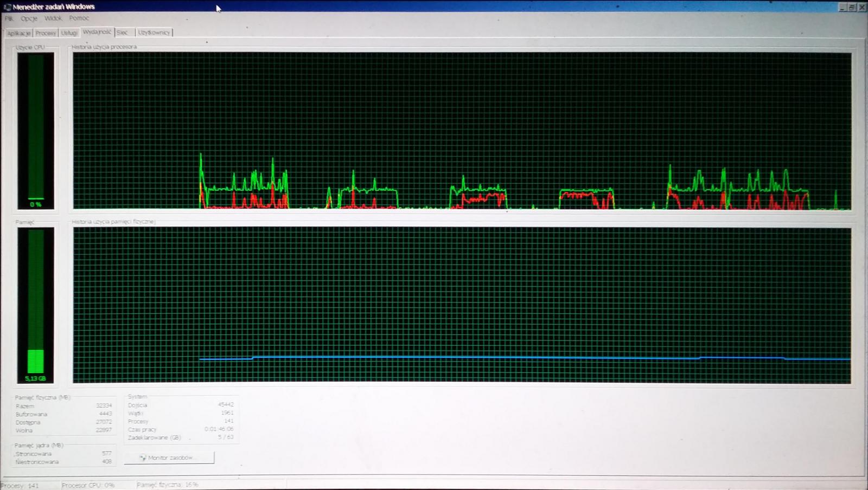868x490 pixels.
Task: Select the Wydajność tab
Action: [97, 32]
